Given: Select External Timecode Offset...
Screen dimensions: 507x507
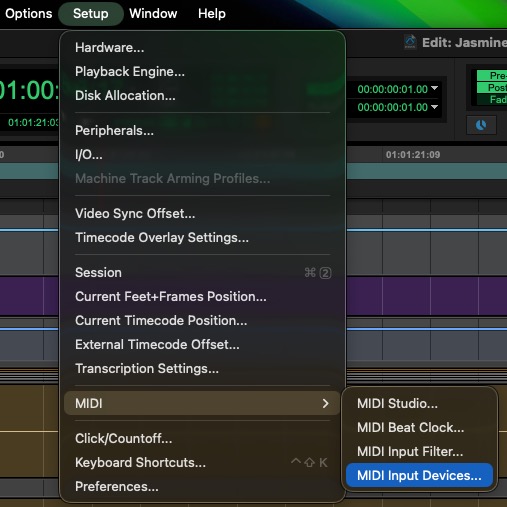Looking at the screenshot, I should [x=202, y=345].
